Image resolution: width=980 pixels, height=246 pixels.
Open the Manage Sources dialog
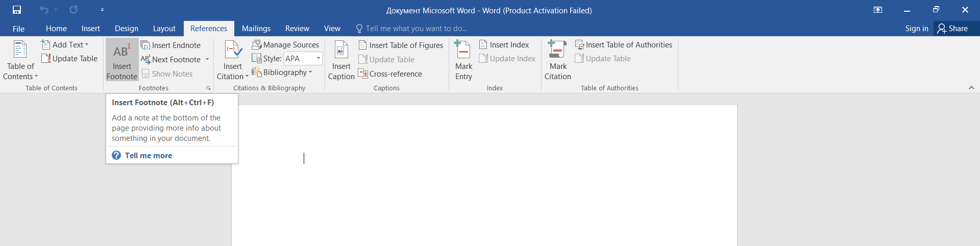click(x=285, y=45)
